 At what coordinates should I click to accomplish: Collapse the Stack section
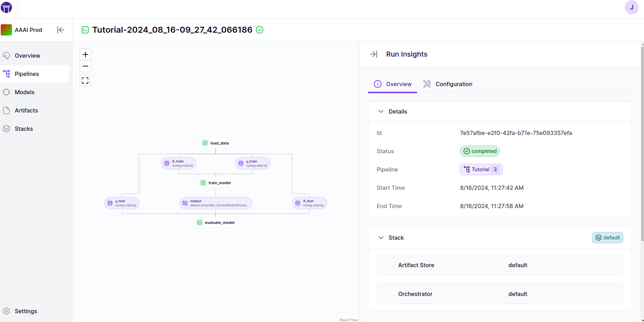tap(381, 238)
